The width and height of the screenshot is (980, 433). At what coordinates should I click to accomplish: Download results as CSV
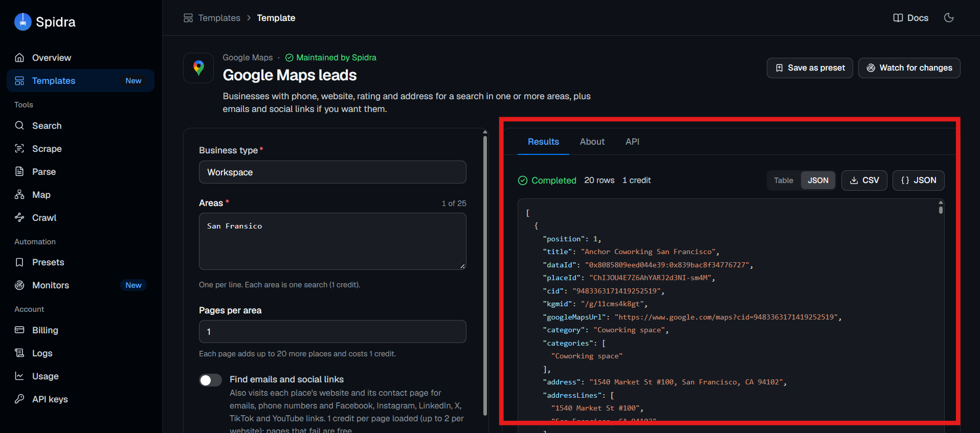[864, 180]
